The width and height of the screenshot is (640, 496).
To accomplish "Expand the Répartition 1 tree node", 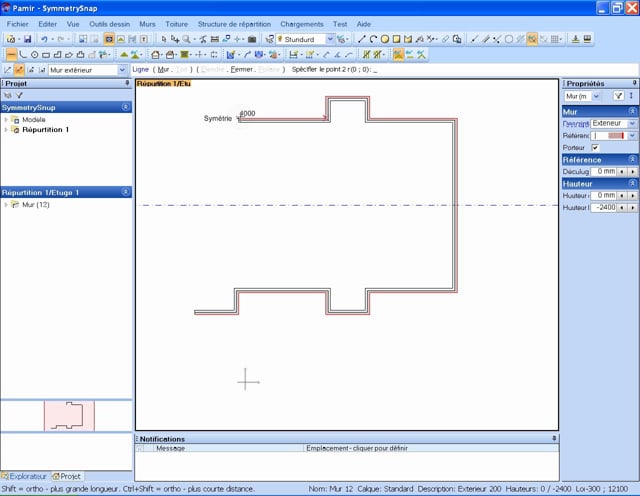I will click(x=6, y=130).
